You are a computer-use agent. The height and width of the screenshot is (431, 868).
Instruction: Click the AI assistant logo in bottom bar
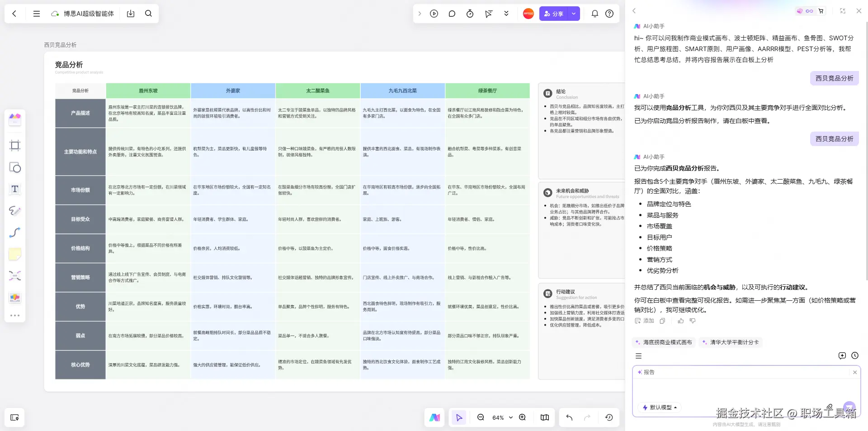pyautogui.click(x=434, y=417)
